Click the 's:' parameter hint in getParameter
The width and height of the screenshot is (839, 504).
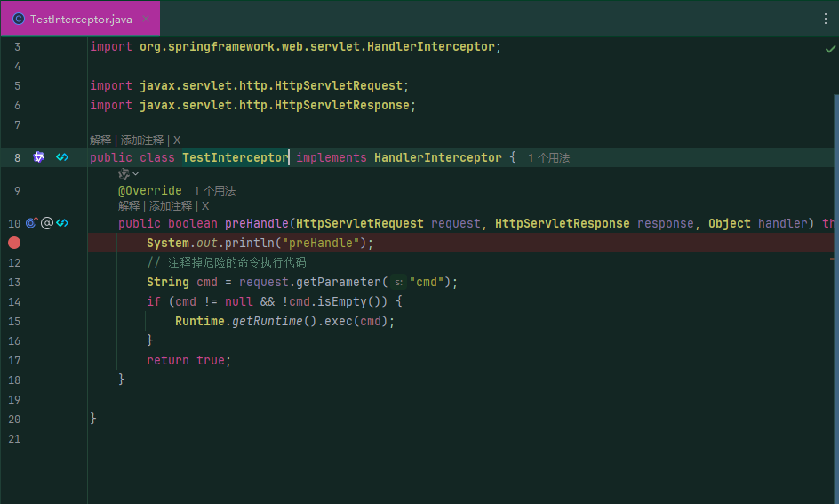tap(399, 283)
